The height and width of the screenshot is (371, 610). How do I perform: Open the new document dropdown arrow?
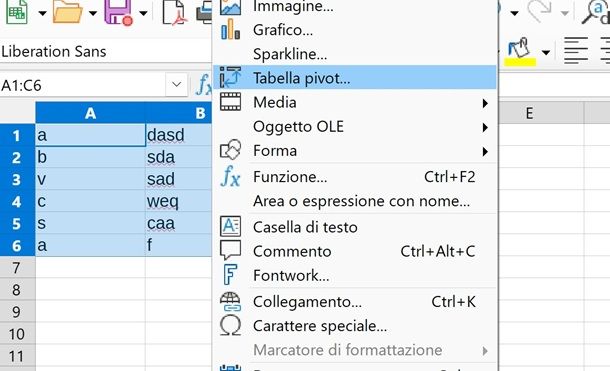[x=42, y=14]
